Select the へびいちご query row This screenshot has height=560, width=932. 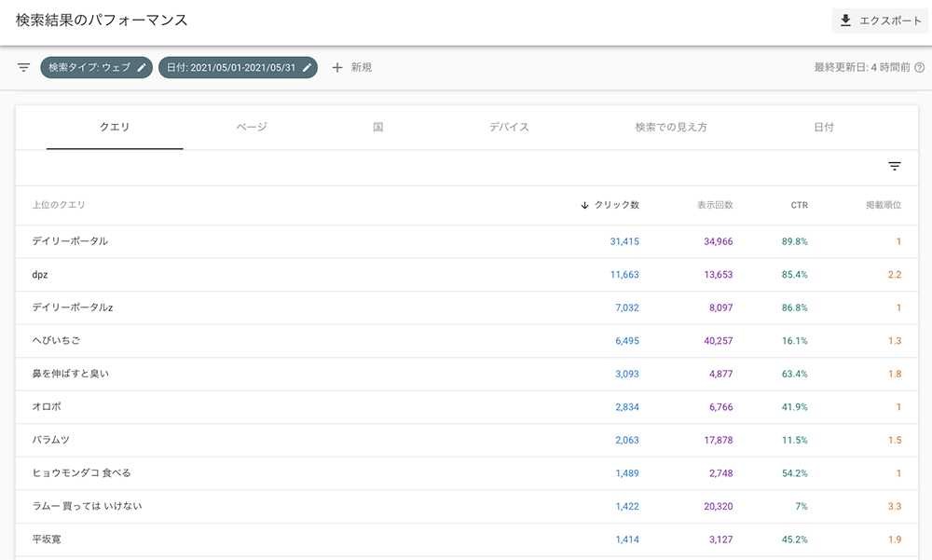[467, 341]
